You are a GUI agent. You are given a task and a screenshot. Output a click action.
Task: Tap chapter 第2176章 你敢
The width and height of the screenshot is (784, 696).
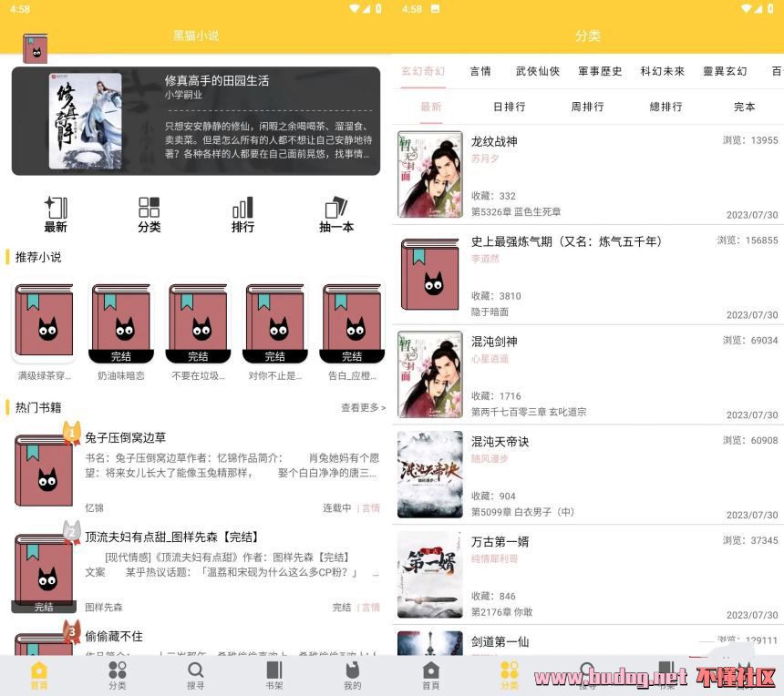tap(502, 611)
